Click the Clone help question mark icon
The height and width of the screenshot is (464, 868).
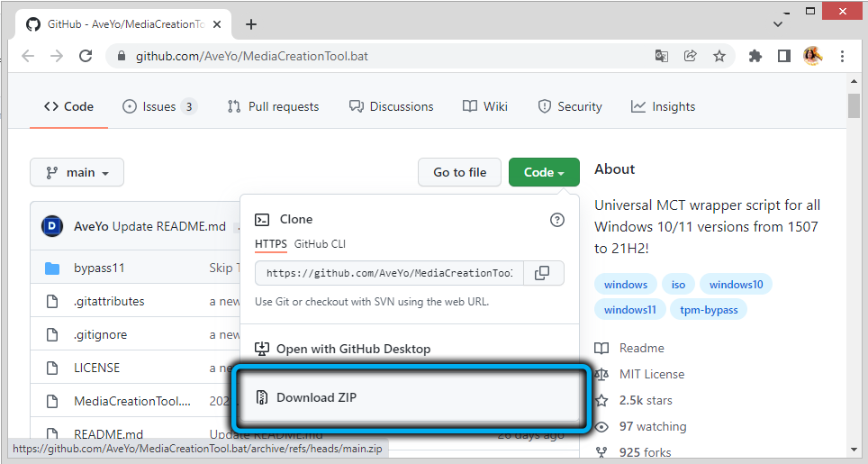pyautogui.click(x=556, y=219)
